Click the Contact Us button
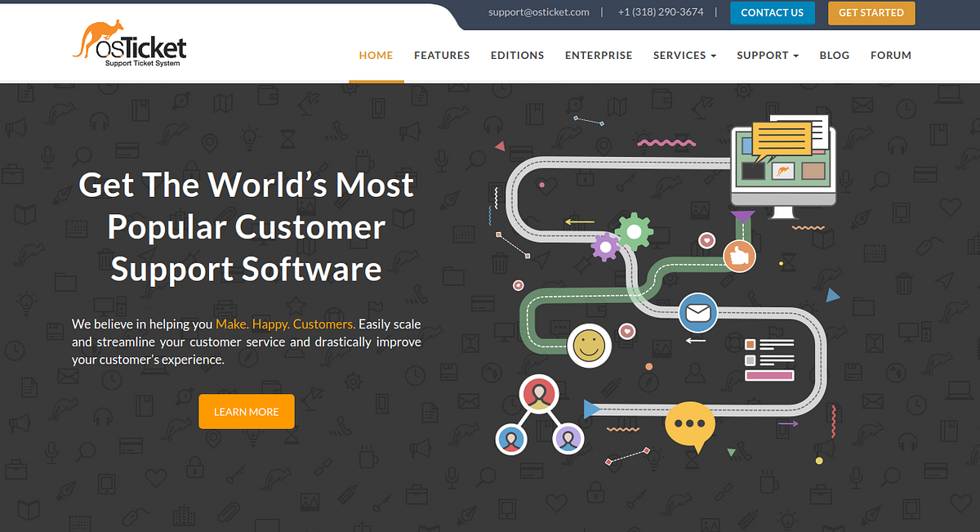 pyautogui.click(x=773, y=13)
